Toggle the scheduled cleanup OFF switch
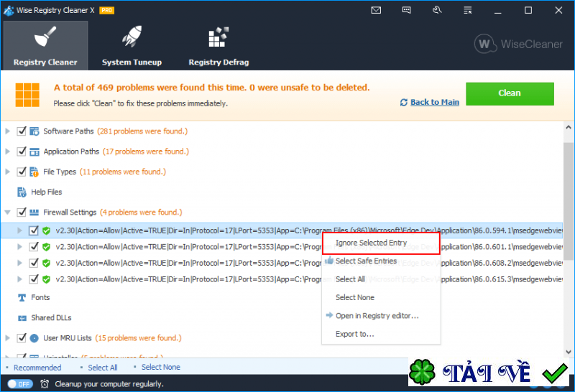Image resolution: width=575 pixels, height=392 pixels. coord(20,384)
